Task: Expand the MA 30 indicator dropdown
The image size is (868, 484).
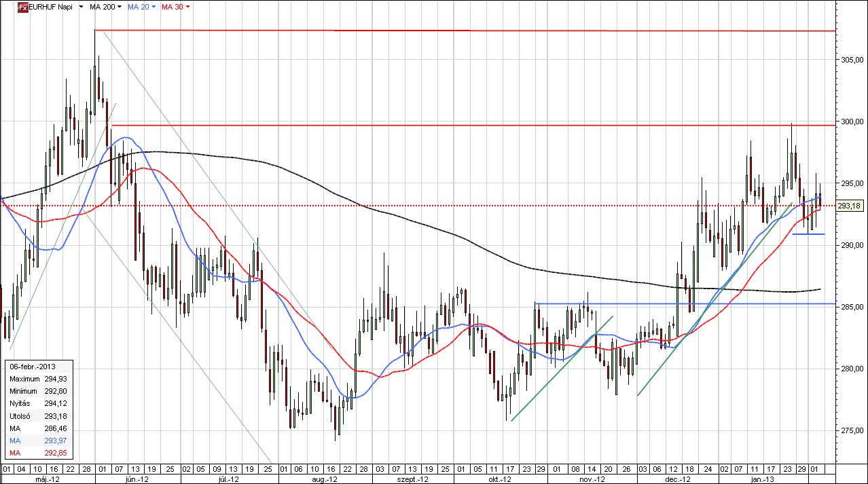Action: coord(187,7)
